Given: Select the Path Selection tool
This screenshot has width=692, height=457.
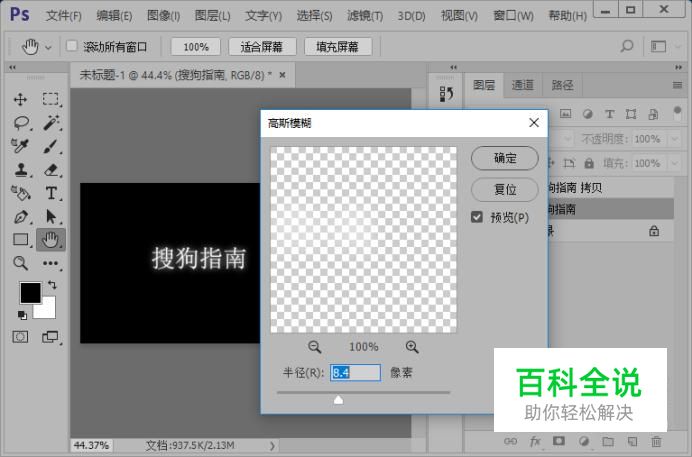Looking at the screenshot, I should 51,217.
